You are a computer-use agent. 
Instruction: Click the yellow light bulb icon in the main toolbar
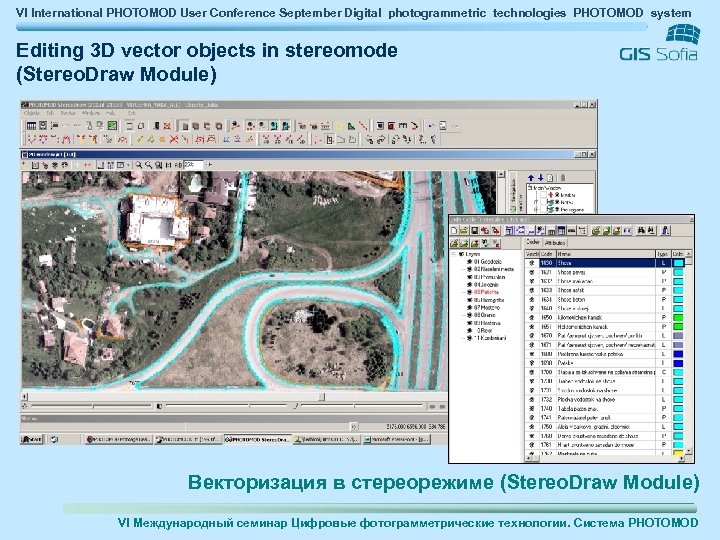pyautogui.click(x=339, y=125)
